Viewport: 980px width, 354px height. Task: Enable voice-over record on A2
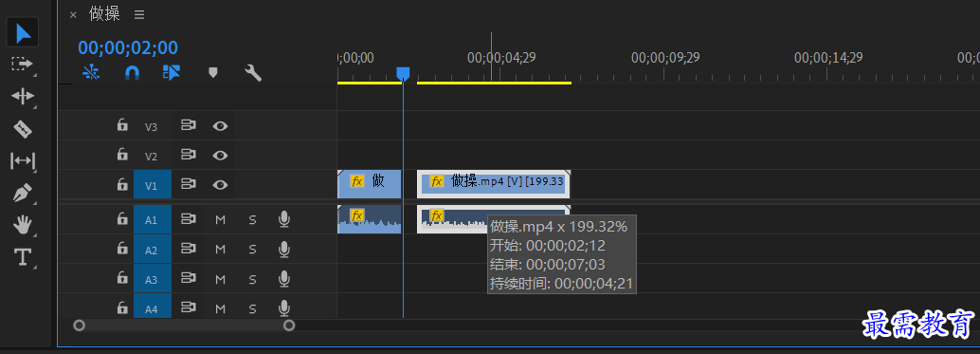tap(283, 249)
